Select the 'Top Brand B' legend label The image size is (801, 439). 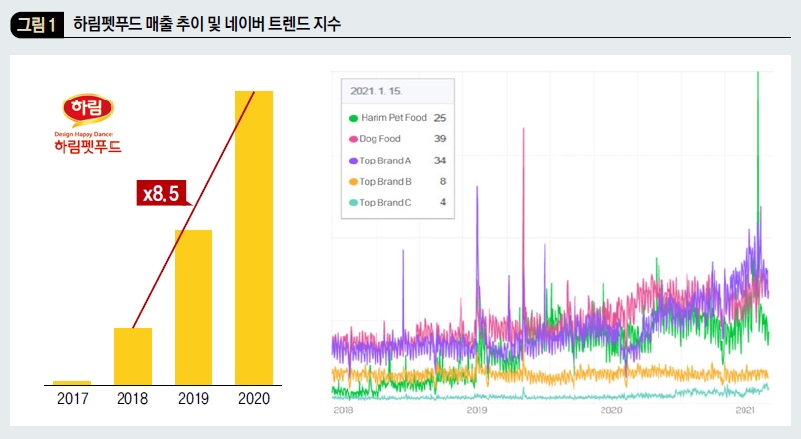(x=385, y=181)
